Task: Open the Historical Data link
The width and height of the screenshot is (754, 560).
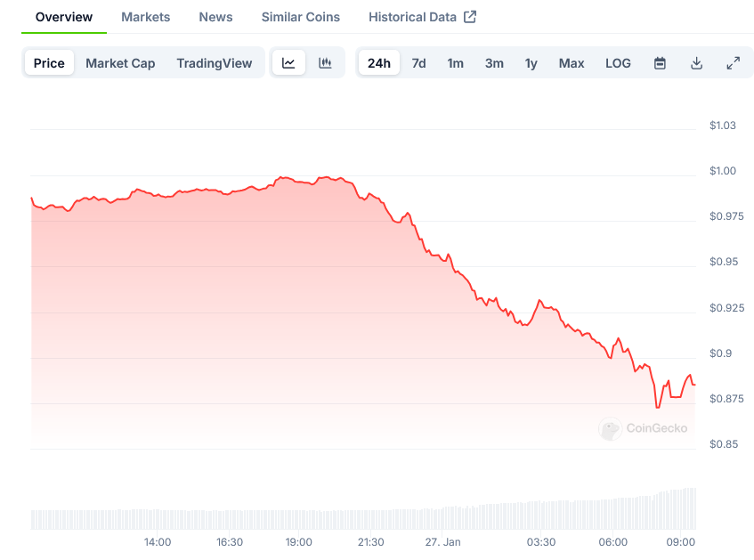Action: [x=412, y=17]
